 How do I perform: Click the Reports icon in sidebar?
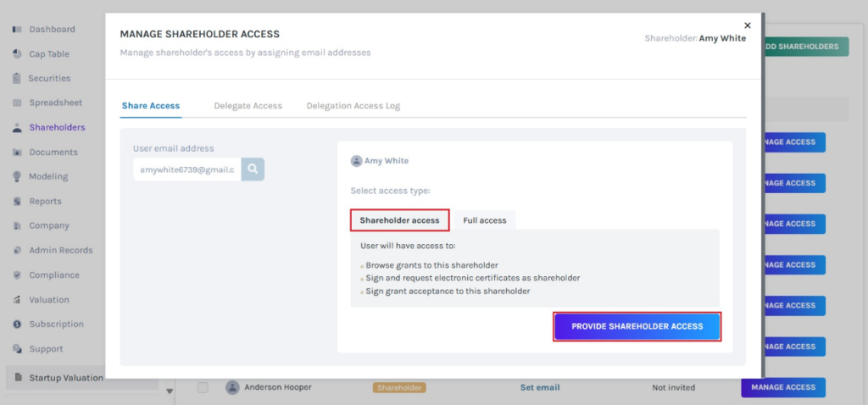tap(17, 202)
